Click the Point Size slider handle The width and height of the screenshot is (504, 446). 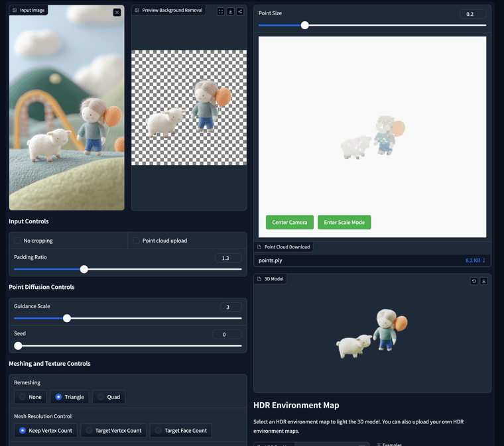(305, 25)
